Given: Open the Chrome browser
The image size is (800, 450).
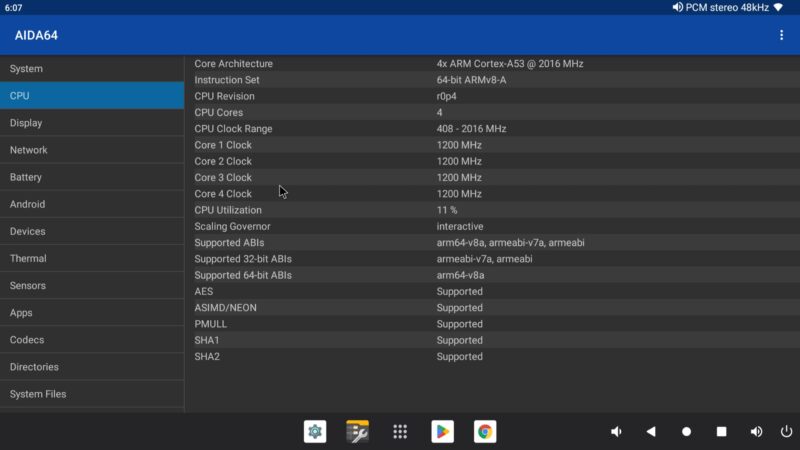Looking at the screenshot, I should pyautogui.click(x=485, y=432).
